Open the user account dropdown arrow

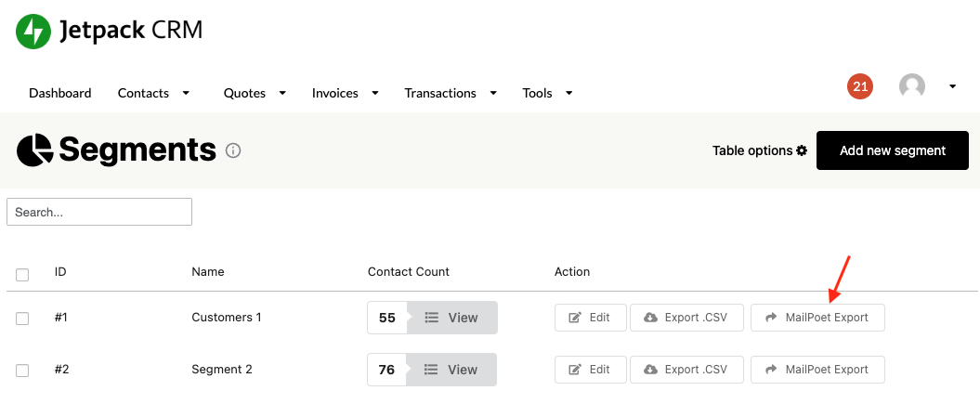[952, 87]
